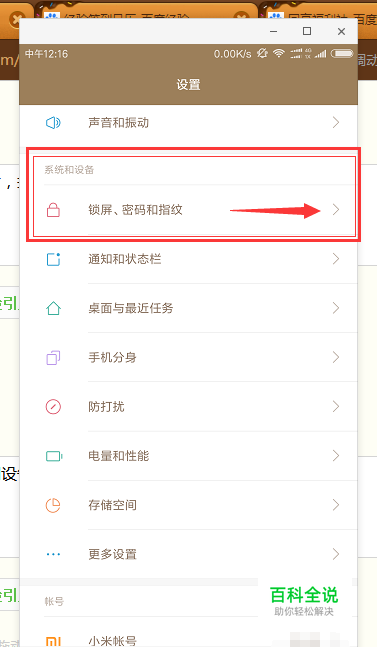Tap the orange 存储空间 pie icon

[53, 505]
